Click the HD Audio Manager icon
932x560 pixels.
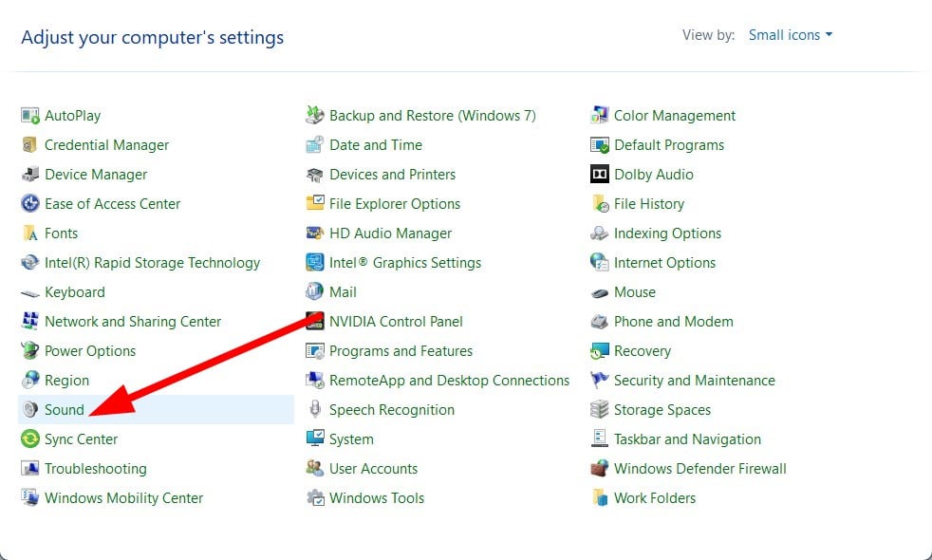(314, 233)
